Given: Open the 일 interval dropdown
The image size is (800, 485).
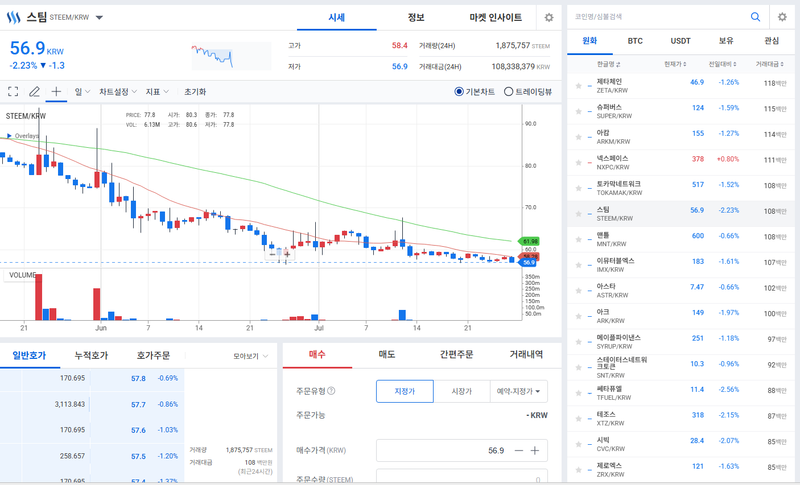Looking at the screenshot, I should 82,92.
